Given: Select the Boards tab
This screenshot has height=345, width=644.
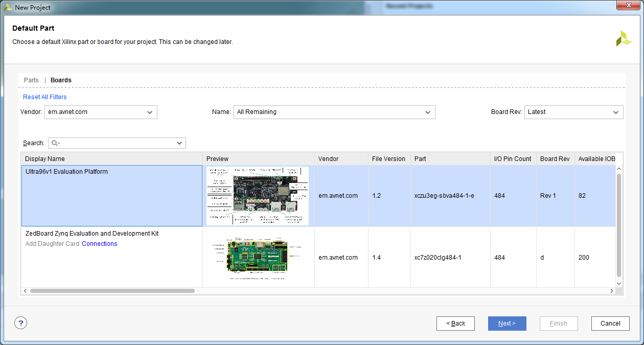Looking at the screenshot, I should (61, 80).
